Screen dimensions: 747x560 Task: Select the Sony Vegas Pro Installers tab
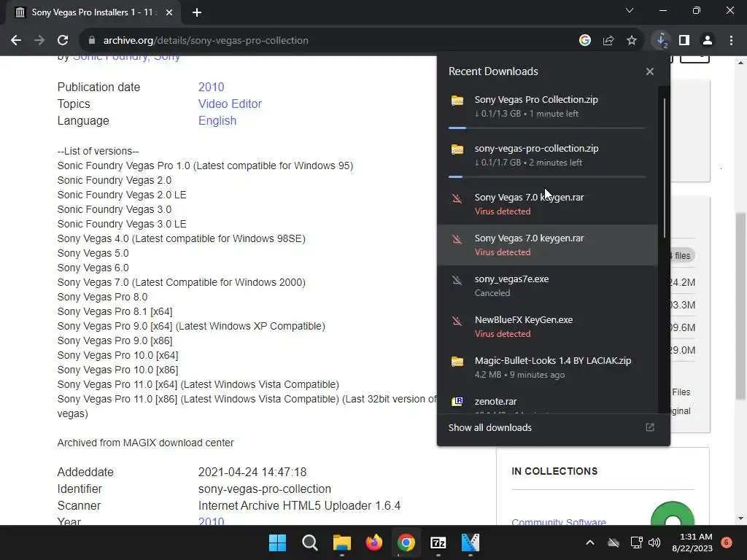94,12
